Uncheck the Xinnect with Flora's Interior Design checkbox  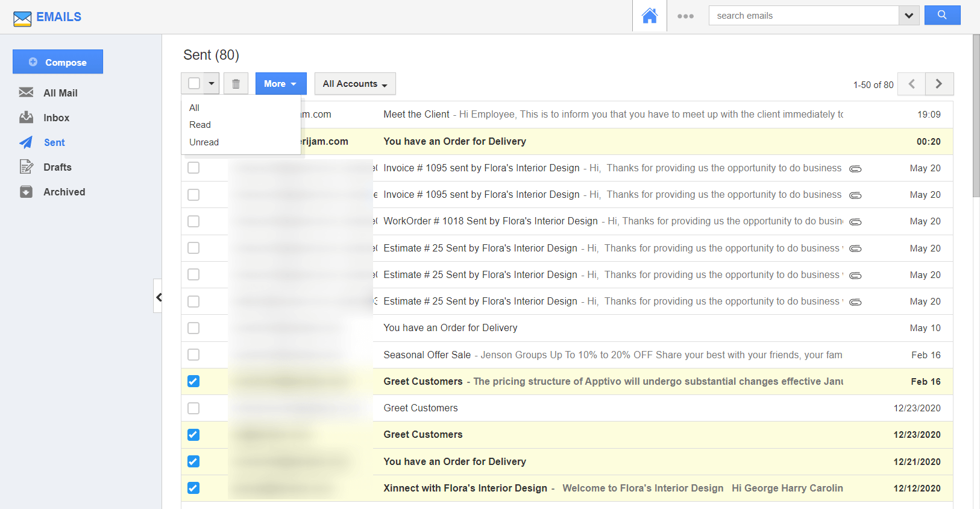[193, 488]
